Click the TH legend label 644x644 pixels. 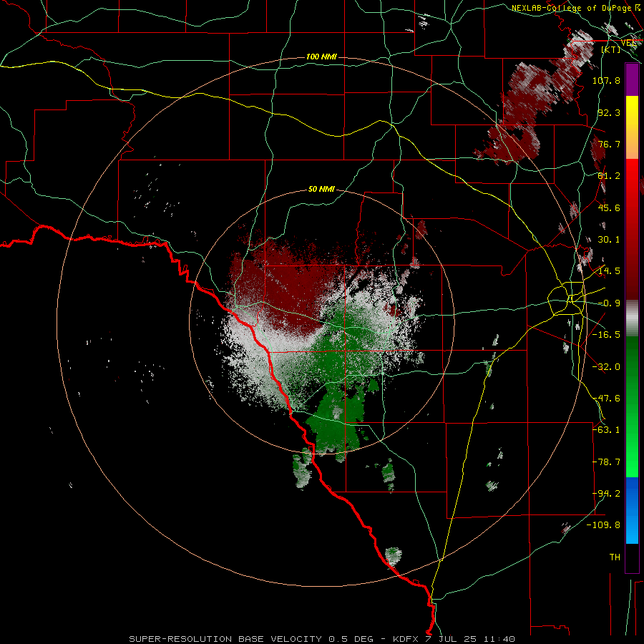pyautogui.click(x=615, y=557)
